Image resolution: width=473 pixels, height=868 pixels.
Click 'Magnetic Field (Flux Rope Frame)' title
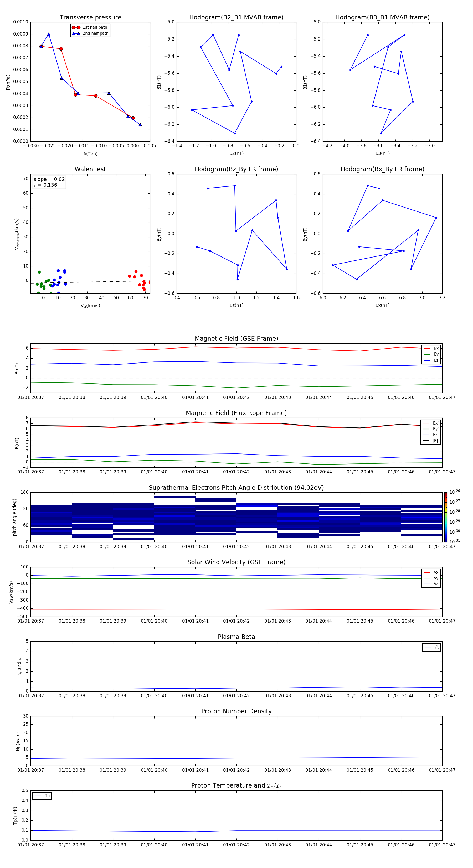236,413
